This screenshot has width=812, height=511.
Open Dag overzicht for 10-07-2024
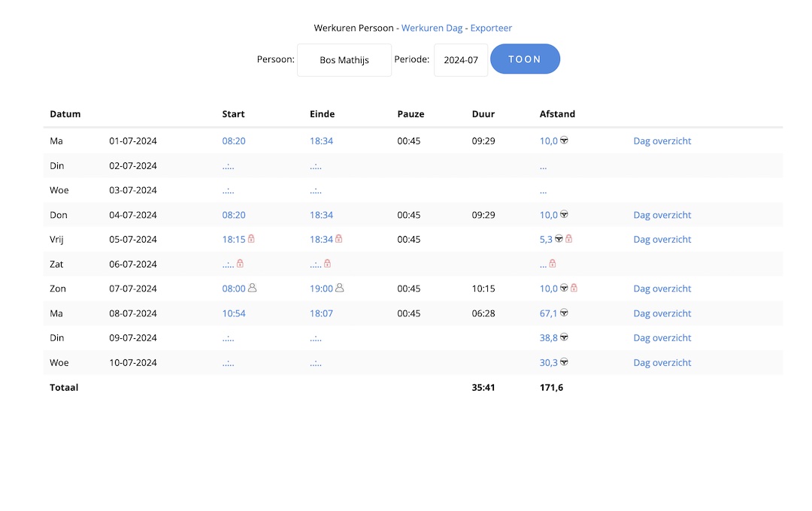tap(662, 363)
